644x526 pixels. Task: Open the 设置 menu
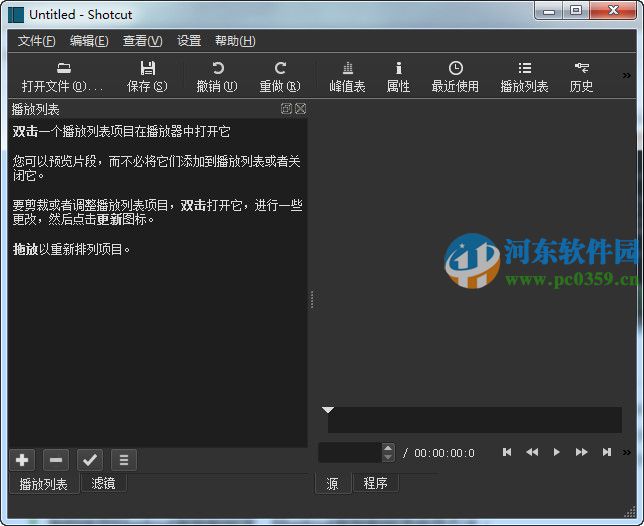(x=189, y=41)
